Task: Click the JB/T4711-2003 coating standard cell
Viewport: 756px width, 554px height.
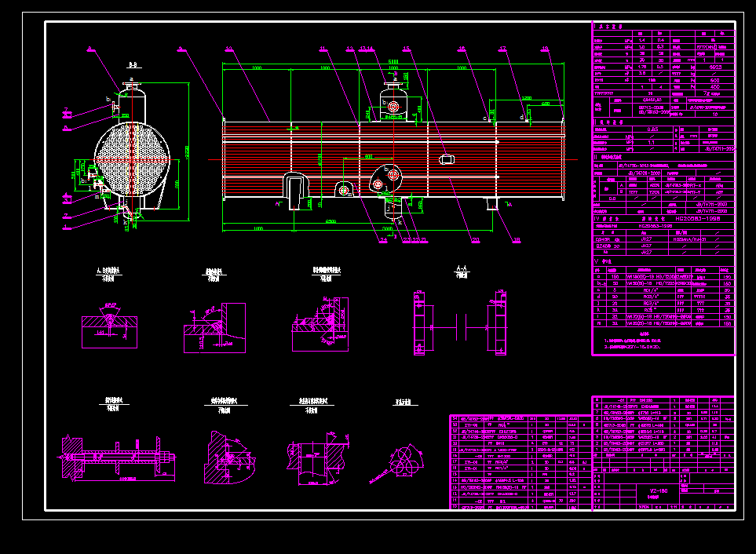Action: click(718, 148)
